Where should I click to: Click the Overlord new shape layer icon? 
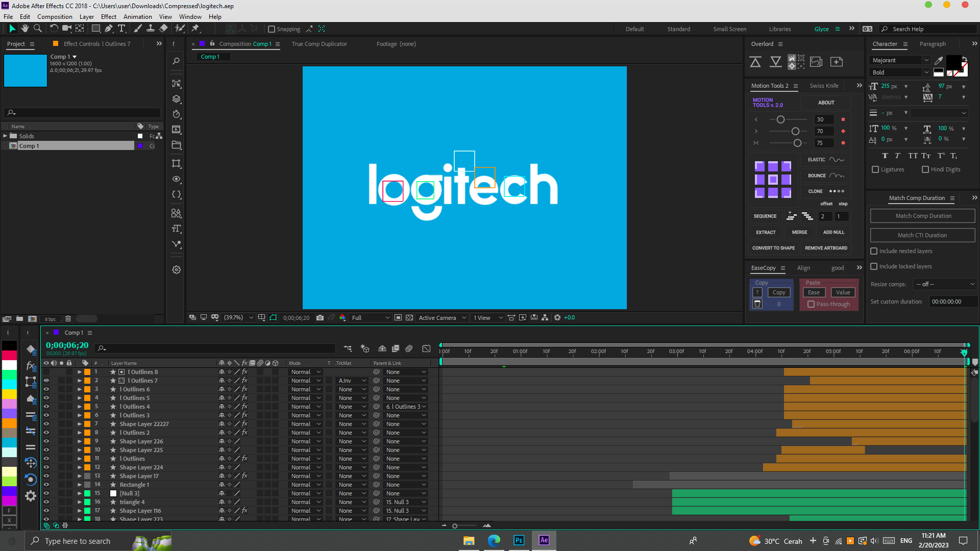[837, 62]
